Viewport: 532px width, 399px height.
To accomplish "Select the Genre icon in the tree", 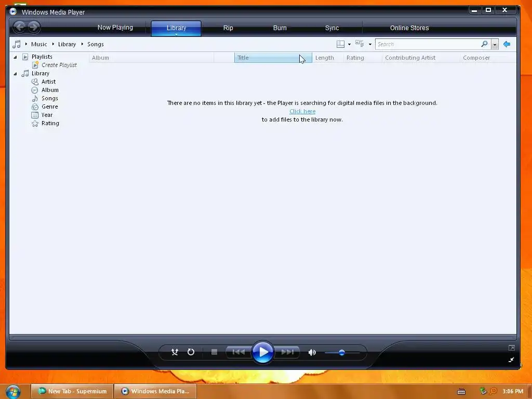I will pos(35,107).
